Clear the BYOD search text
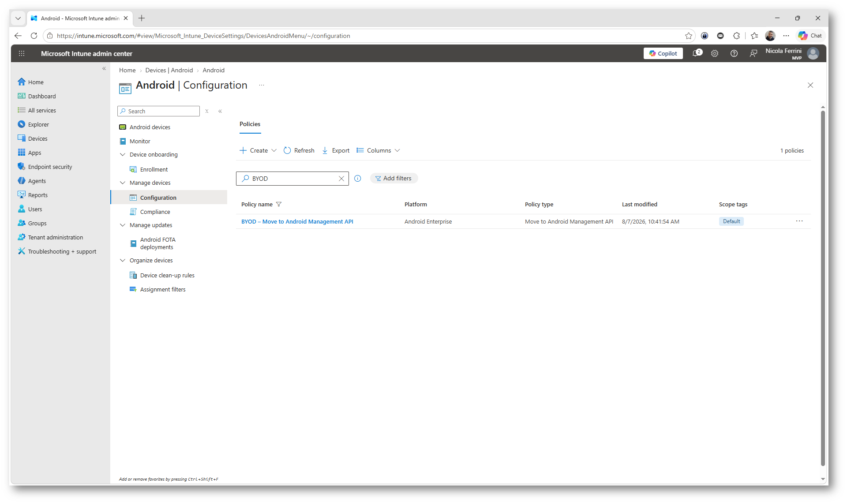Image resolution: width=847 pixels, height=504 pixels. click(x=341, y=179)
